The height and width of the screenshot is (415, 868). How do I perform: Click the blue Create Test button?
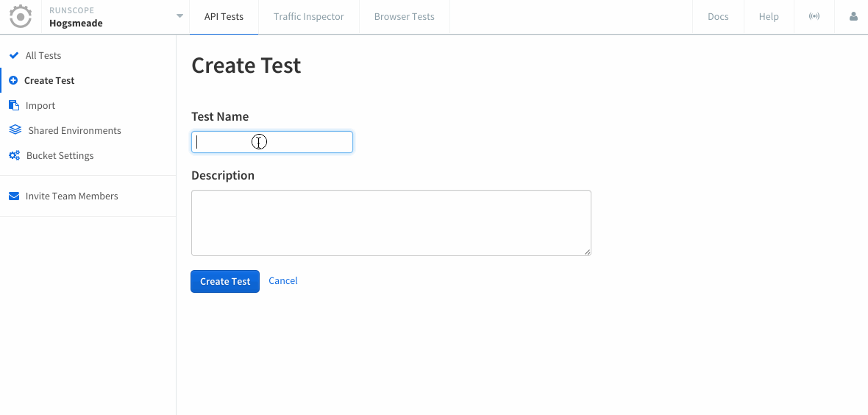[225, 282]
